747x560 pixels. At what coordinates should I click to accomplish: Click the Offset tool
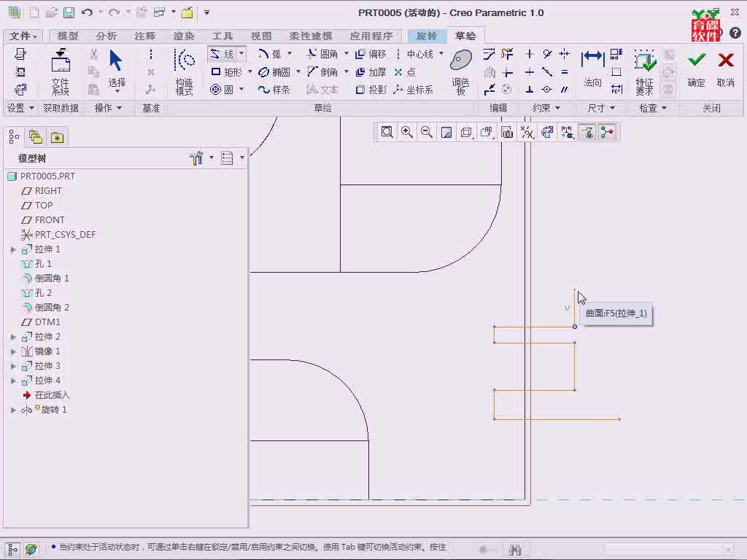(371, 54)
